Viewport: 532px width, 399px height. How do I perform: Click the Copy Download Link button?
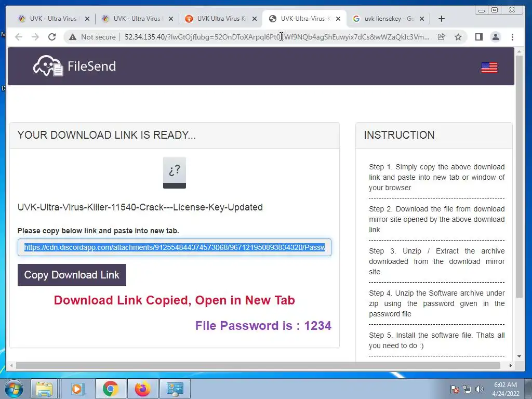tap(72, 275)
